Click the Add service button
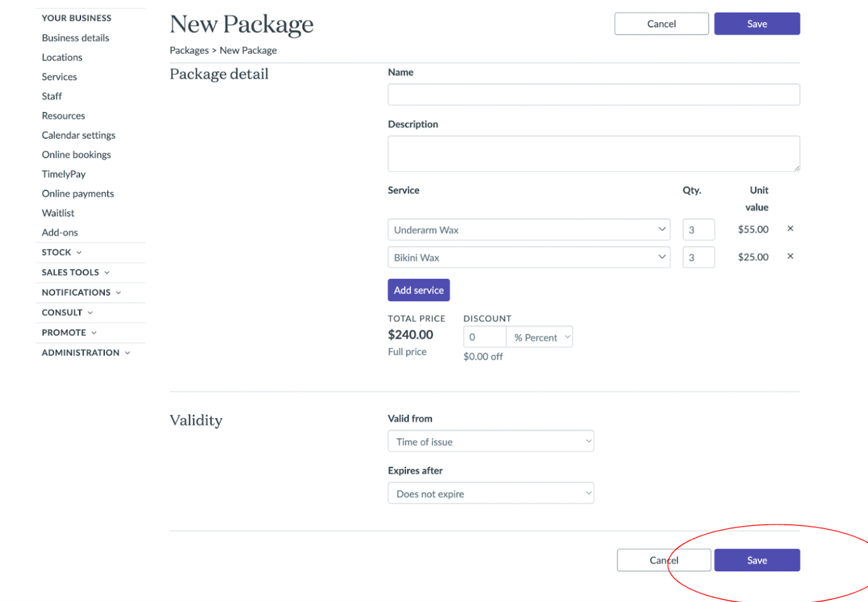868x602 pixels. (418, 290)
